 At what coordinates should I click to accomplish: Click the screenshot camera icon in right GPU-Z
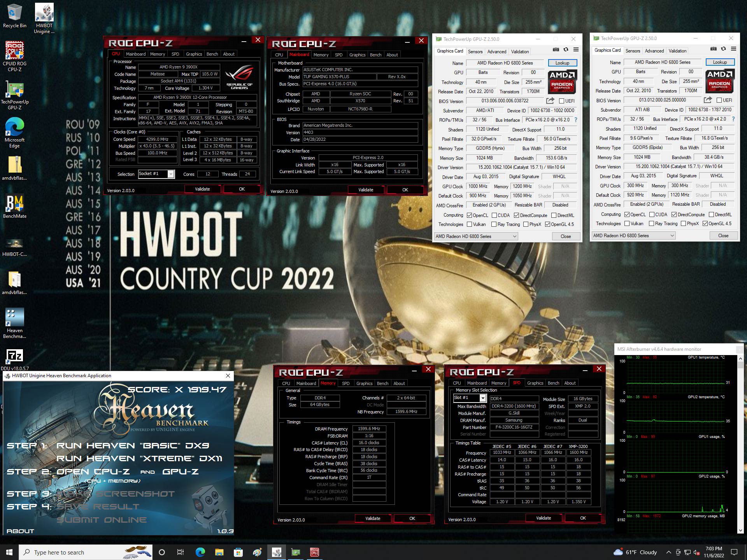(x=714, y=49)
